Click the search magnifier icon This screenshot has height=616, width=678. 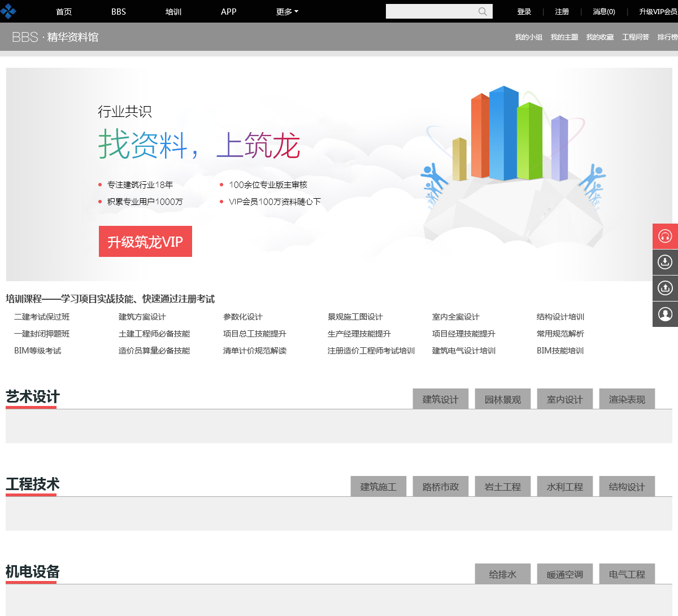(483, 11)
